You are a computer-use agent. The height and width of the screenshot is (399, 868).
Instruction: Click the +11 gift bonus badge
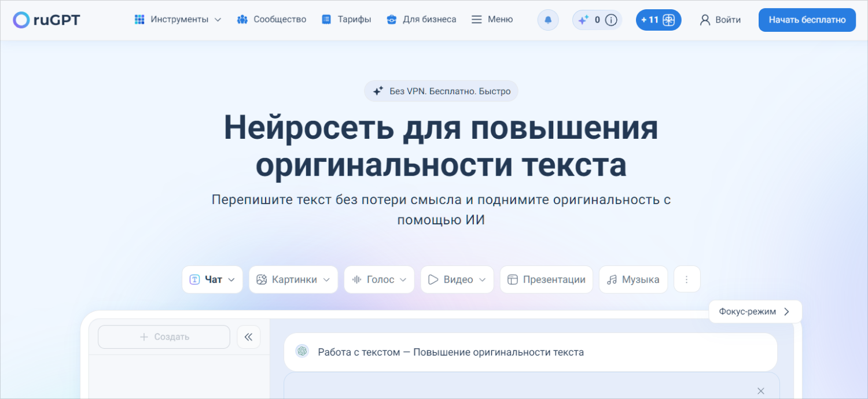(x=658, y=20)
